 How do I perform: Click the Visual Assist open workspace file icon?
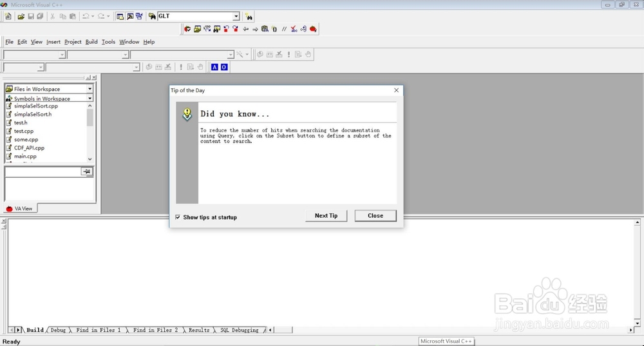point(197,29)
